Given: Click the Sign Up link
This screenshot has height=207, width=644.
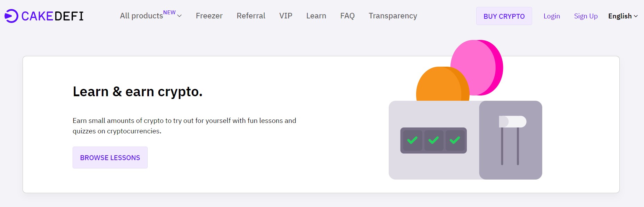Looking at the screenshot, I should tap(586, 16).
